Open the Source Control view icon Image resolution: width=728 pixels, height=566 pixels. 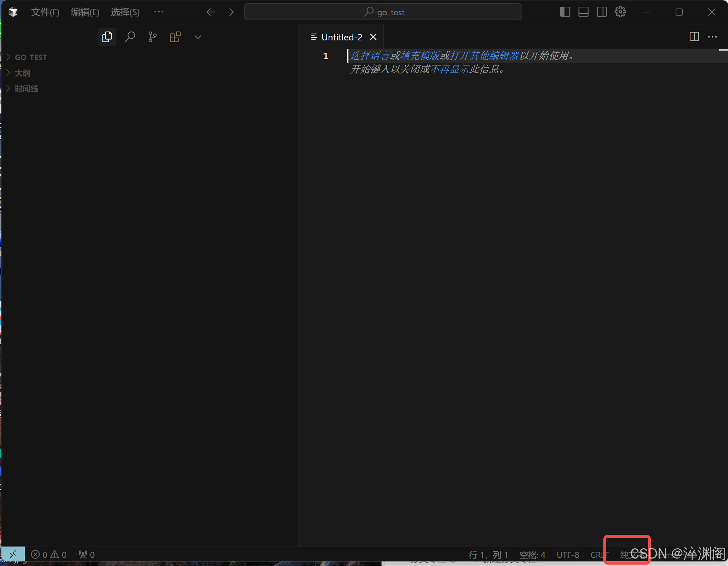[152, 37]
